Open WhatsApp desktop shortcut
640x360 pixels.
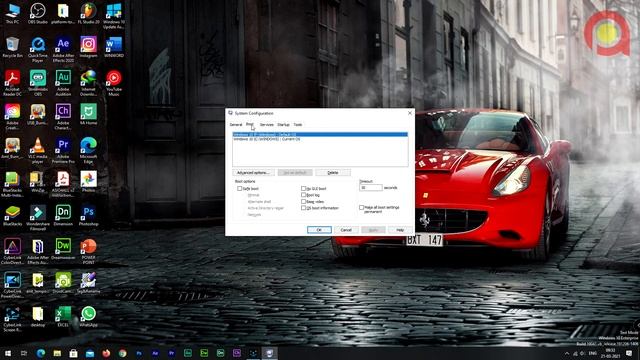pyautogui.click(x=88, y=316)
